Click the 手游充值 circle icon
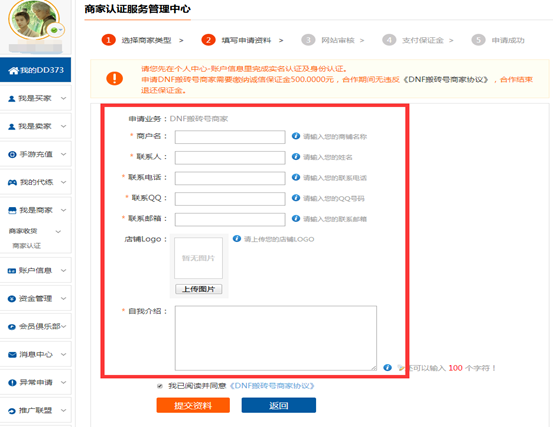Image resolution: width=553 pixels, height=427 pixels. point(12,154)
